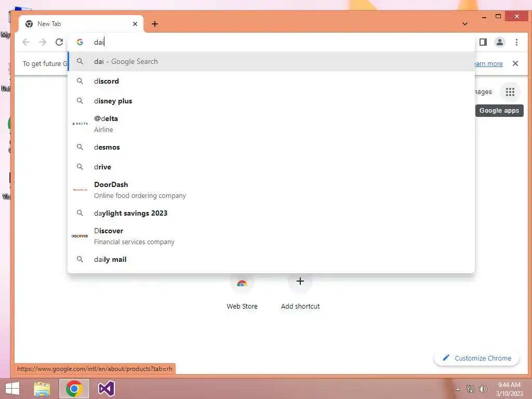This screenshot has height=399, width=532.
Task: Click the Customize Chrome button
Action: click(476, 358)
